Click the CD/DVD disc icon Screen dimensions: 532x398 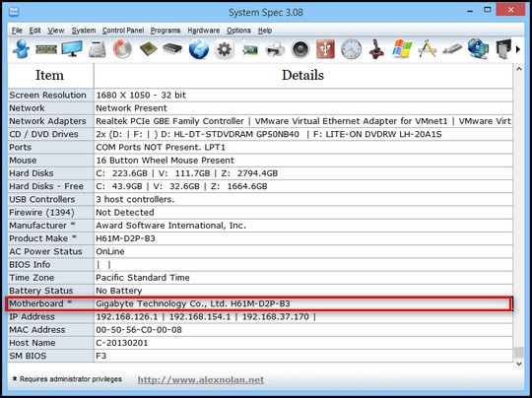coord(122,49)
